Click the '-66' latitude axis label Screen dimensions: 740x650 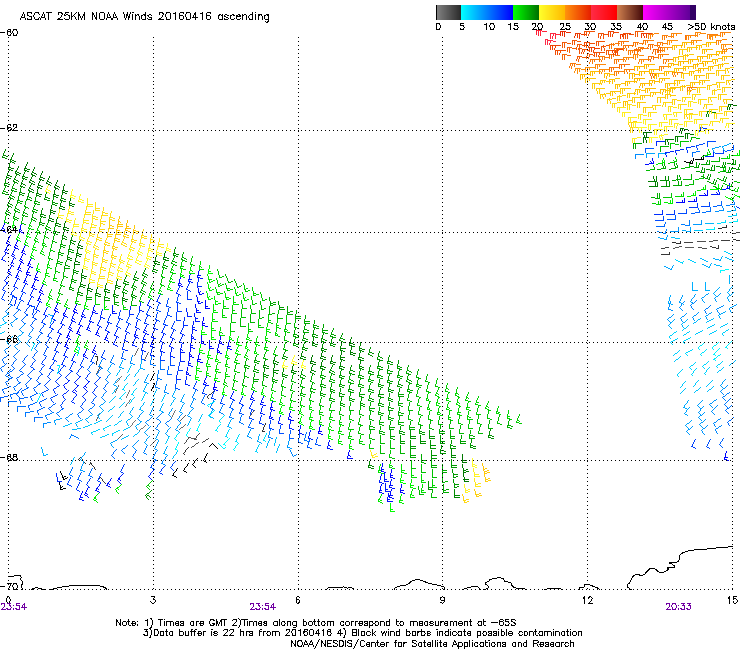9,340
